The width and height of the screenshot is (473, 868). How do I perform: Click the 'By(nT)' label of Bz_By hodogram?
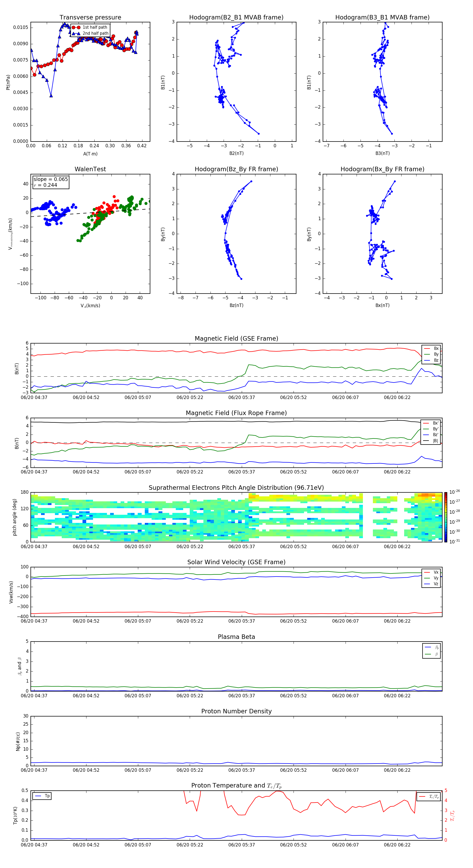click(163, 234)
